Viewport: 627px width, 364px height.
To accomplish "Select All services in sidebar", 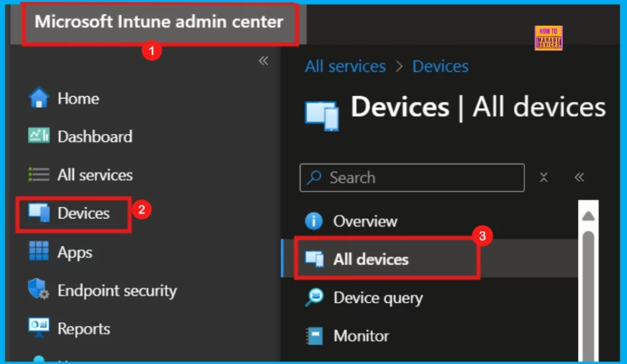I will tap(95, 175).
